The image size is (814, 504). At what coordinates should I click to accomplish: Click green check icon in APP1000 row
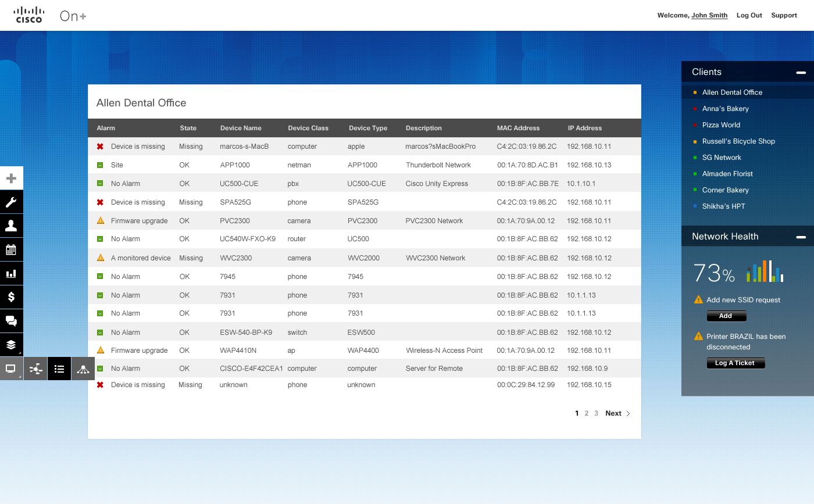point(100,165)
